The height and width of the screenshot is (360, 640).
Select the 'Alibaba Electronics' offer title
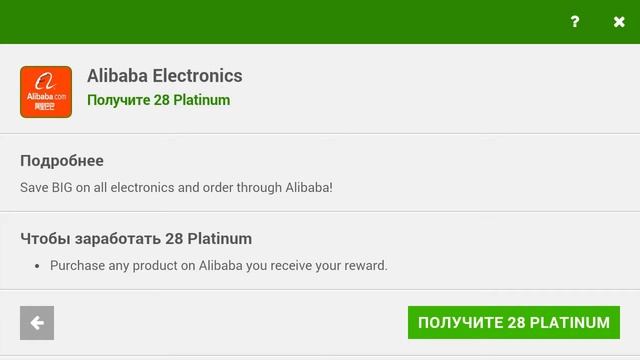(164, 76)
